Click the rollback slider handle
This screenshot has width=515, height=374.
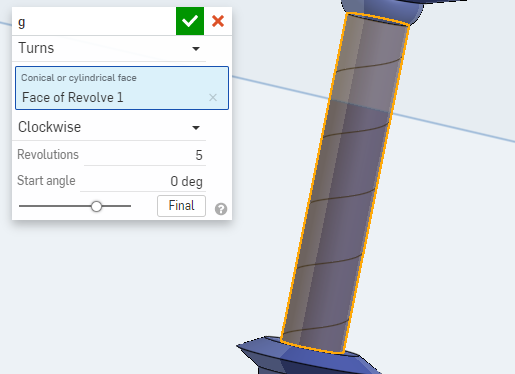tap(96, 206)
